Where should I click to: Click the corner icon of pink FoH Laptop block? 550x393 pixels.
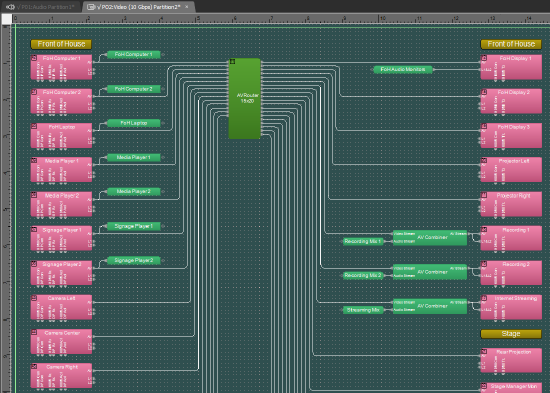pyautogui.click(x=34, y=126)
